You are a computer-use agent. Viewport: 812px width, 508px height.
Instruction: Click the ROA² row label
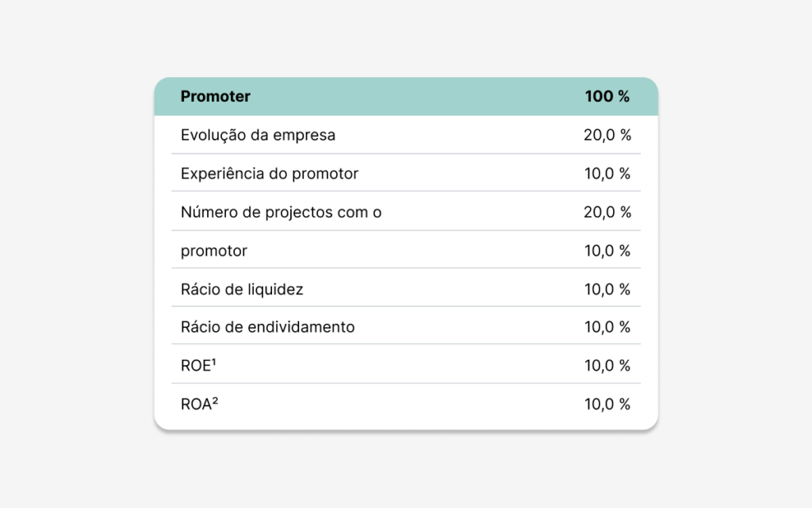pos(199,404)
